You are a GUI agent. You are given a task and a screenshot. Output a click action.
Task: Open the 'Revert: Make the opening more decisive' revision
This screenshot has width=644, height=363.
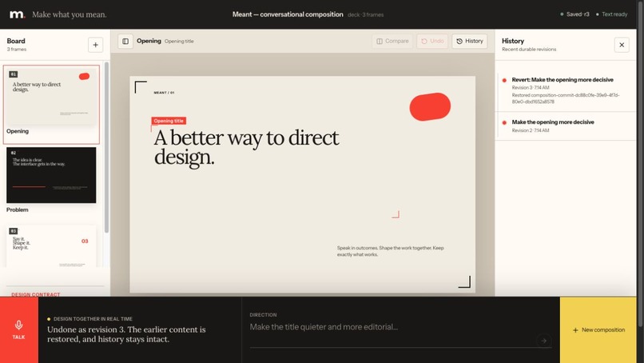tap(566, 90)
